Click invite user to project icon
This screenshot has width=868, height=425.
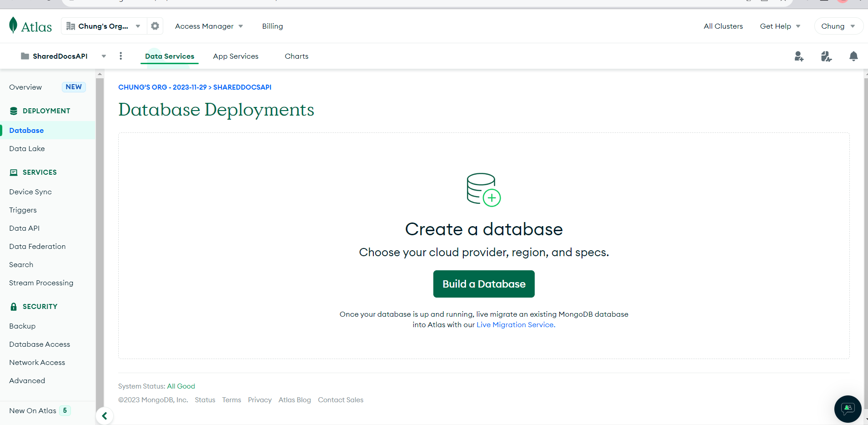pyautogui.click(x=799, y=56)
